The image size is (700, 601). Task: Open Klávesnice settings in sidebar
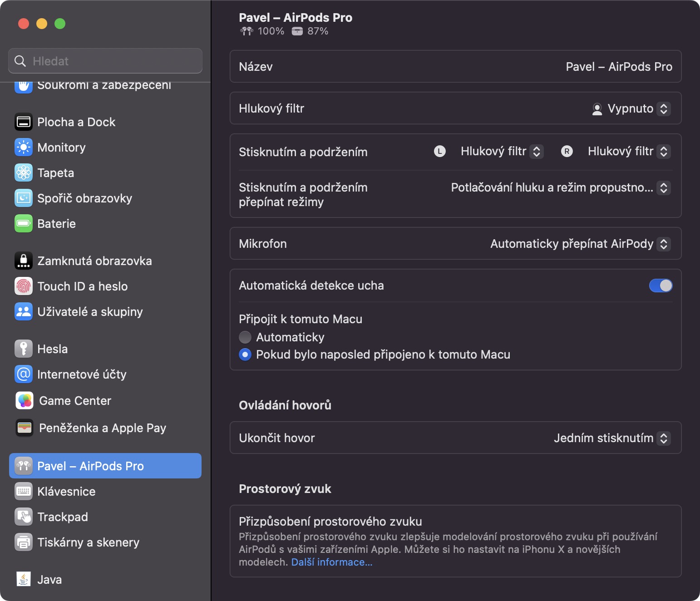(66, 492)
